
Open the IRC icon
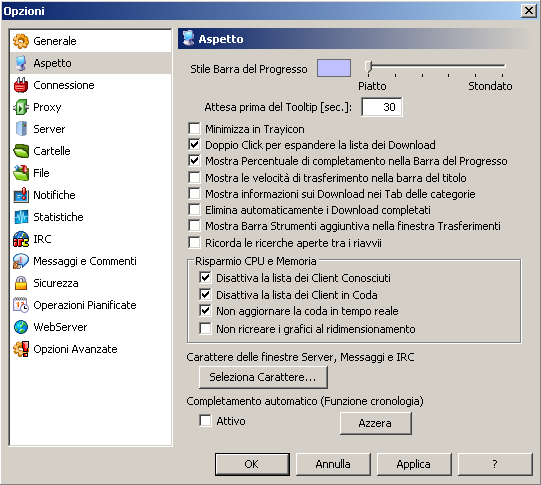coord(21,239)
